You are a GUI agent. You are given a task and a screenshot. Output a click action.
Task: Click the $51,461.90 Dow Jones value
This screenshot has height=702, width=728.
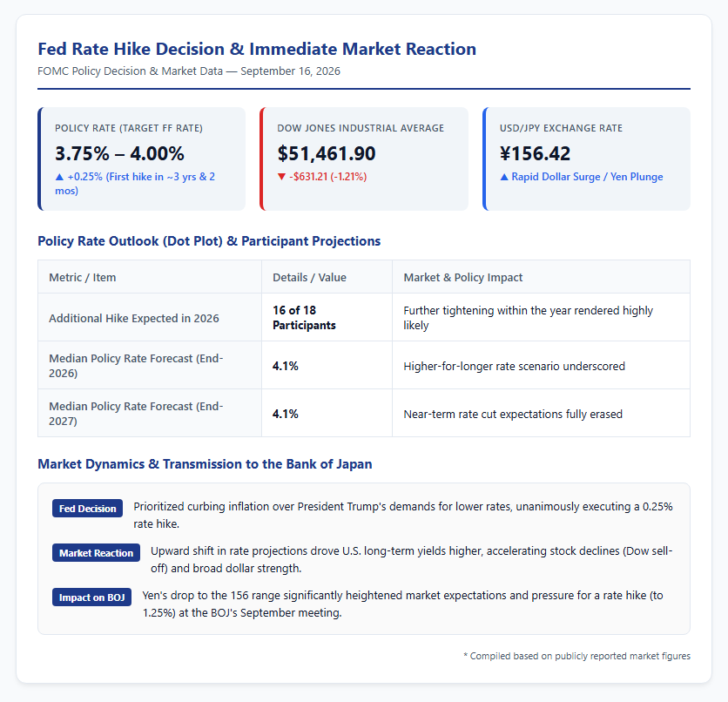(x=326, y=153)
